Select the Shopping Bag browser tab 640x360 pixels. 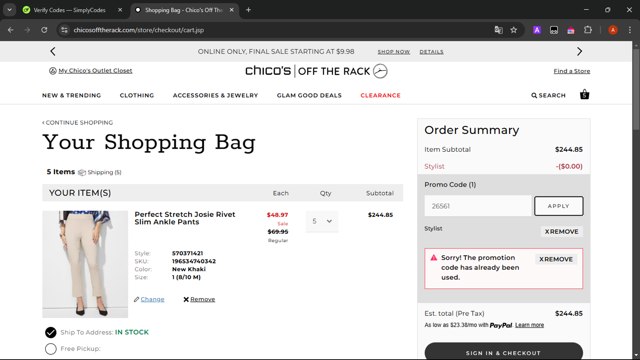184,10
